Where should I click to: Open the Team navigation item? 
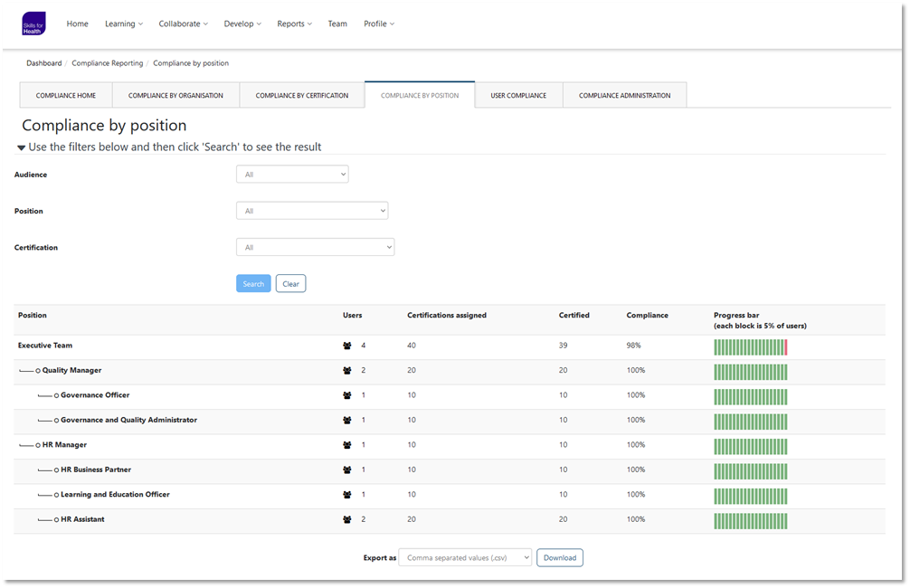click(337, 24)
